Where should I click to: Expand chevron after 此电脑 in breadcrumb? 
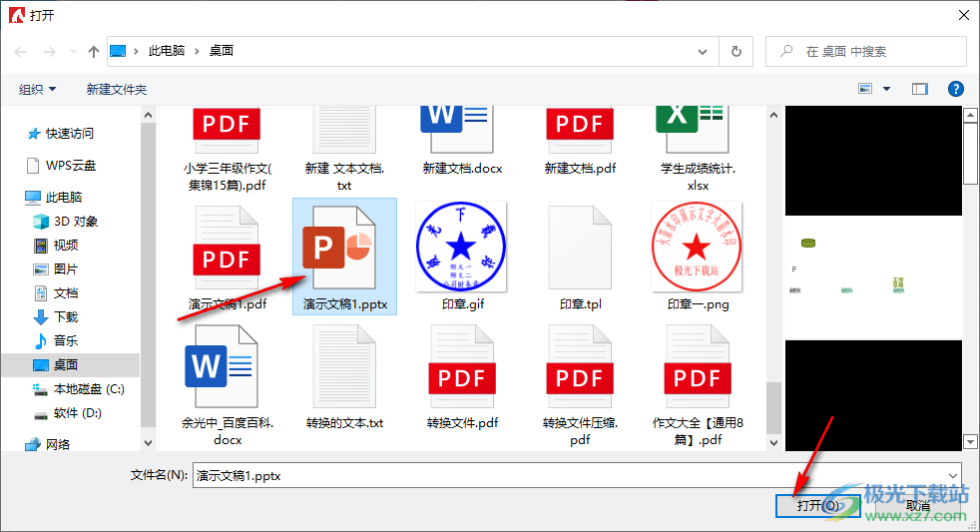[x=197, y=51]
